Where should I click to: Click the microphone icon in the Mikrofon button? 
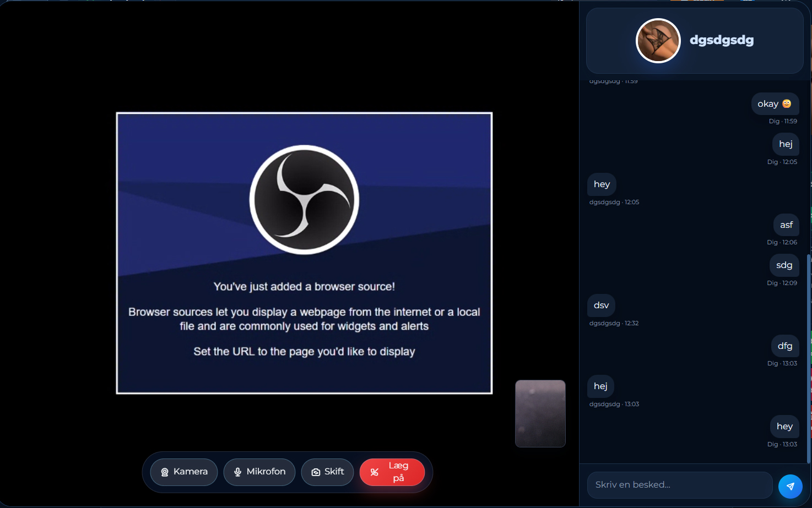(x=238, y=472)
